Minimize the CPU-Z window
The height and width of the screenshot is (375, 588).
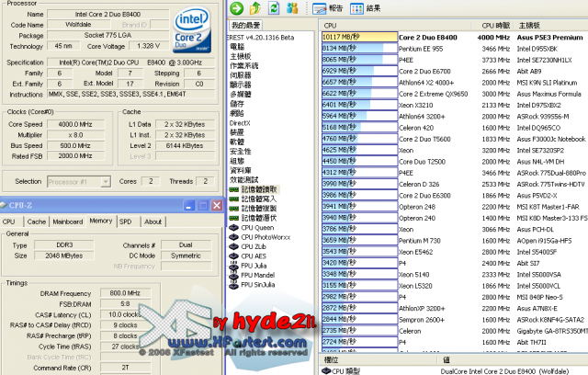tap(189, 205)
